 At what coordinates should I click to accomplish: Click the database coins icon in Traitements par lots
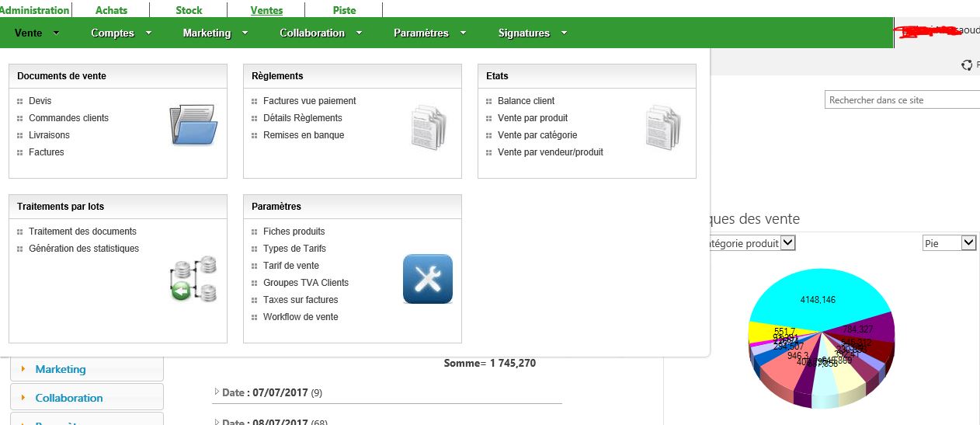193,278
